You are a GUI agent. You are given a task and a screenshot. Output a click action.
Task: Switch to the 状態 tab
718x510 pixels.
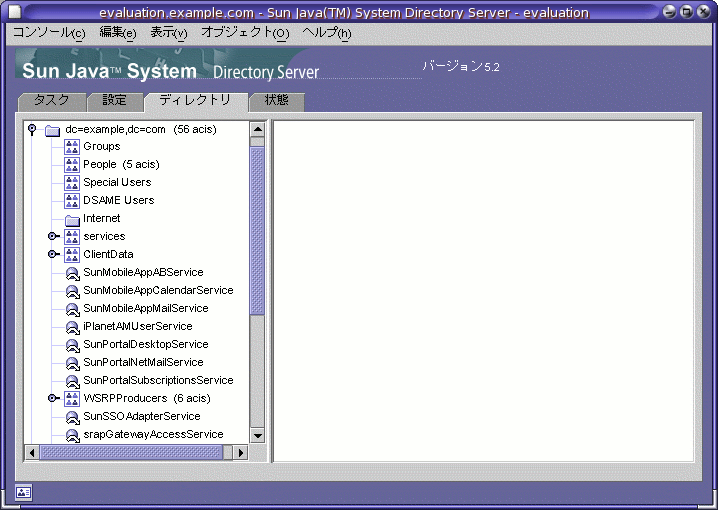coord(277,101)
